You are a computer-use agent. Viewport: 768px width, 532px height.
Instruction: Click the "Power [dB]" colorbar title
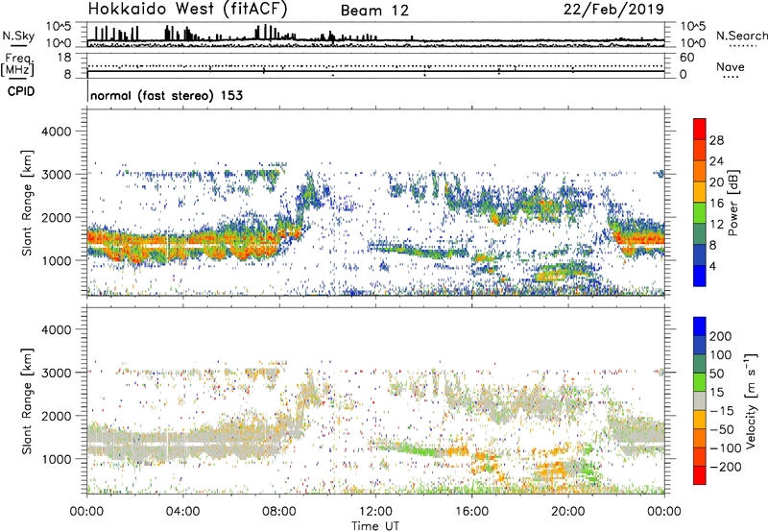pos(733,203)
